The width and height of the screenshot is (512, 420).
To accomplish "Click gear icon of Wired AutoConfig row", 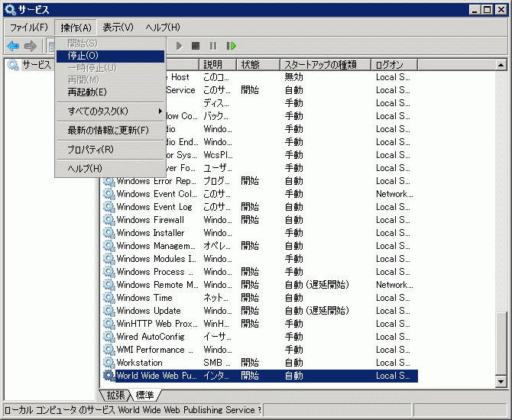I will [109, 337].
